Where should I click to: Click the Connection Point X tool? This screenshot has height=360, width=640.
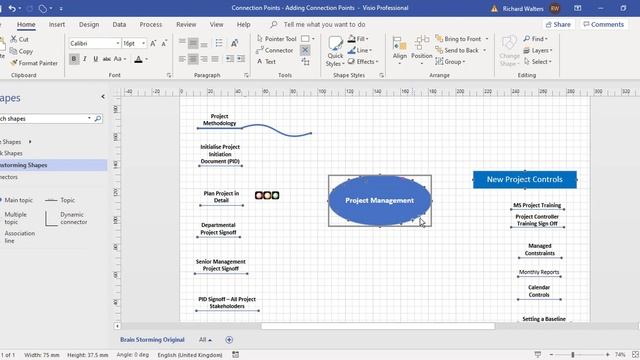pos(305,50)
